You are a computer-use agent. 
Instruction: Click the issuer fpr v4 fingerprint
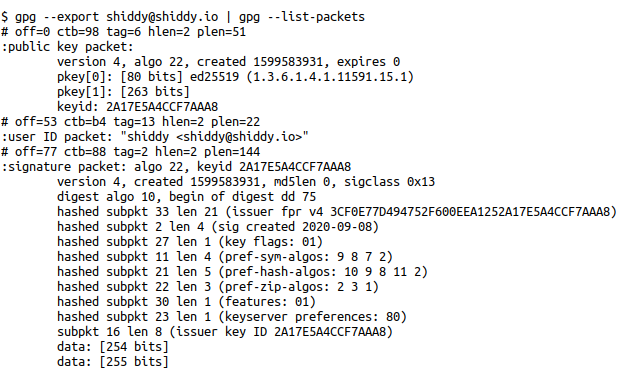point(473,212)
